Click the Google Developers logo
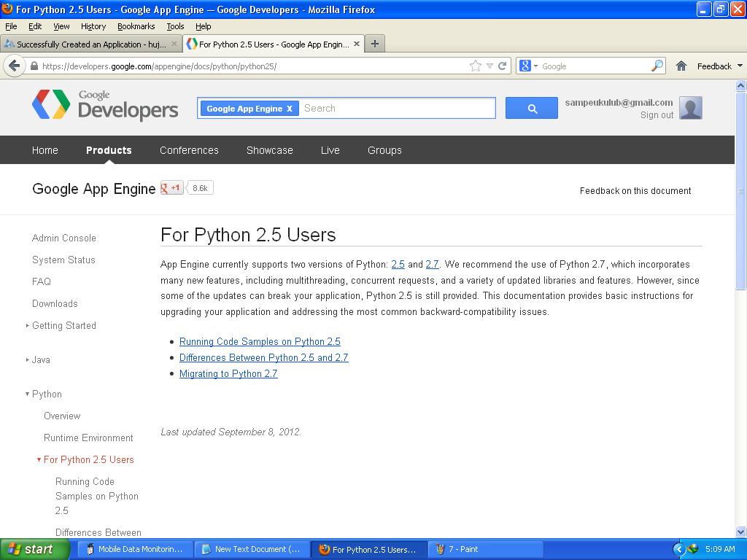The height and width of the screenshot is (560, 747). click(x=105, y=105)
